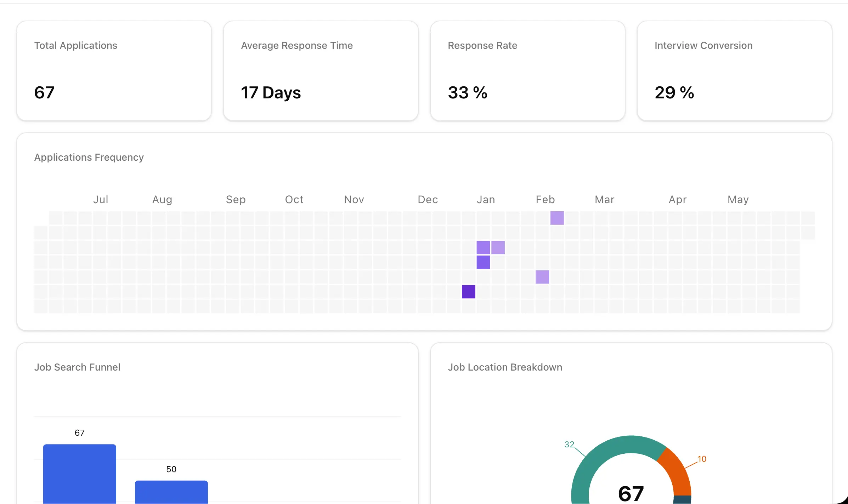Click the Aug month label

[x=162, y=200]
